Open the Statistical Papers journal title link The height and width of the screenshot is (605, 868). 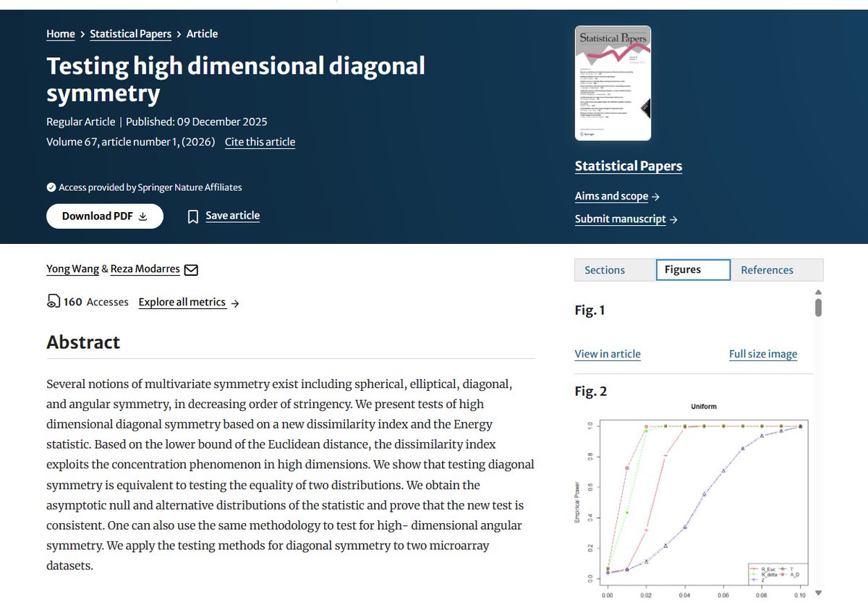coord(629,166)
